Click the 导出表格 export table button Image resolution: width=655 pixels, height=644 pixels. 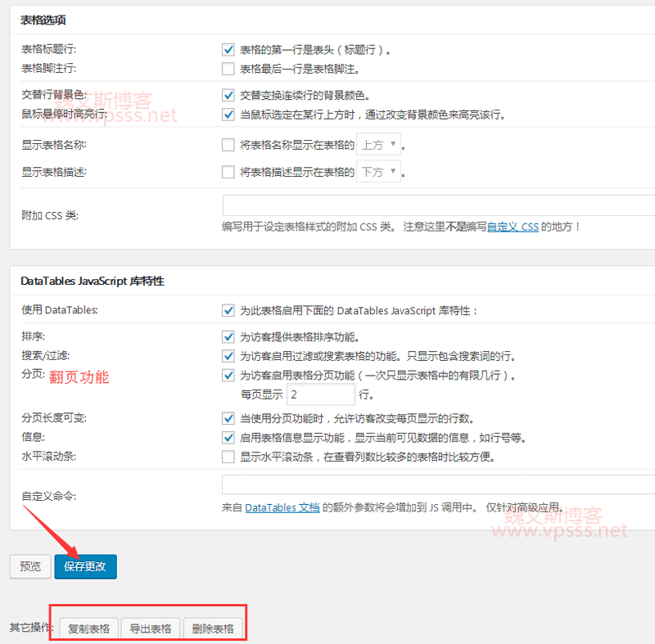tap(151, 628)
